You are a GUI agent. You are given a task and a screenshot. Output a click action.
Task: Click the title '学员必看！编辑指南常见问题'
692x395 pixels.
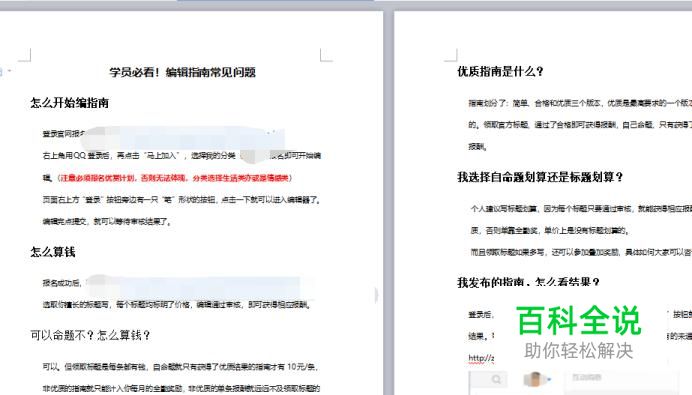(x=182, y=72)
